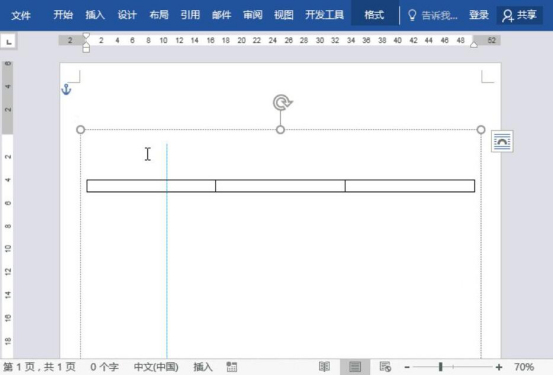The width and height of the screenshot is (553, 376).
Task: Click the 共享 share button
Action: (x=519, y=15)
